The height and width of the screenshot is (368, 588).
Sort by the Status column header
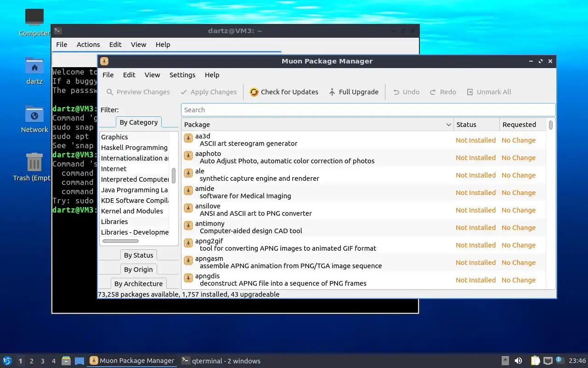(x=476, y=125)
